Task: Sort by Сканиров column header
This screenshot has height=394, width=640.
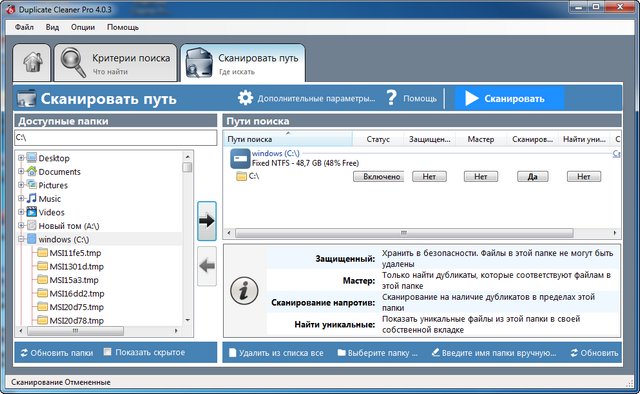Action: (532, 139)
